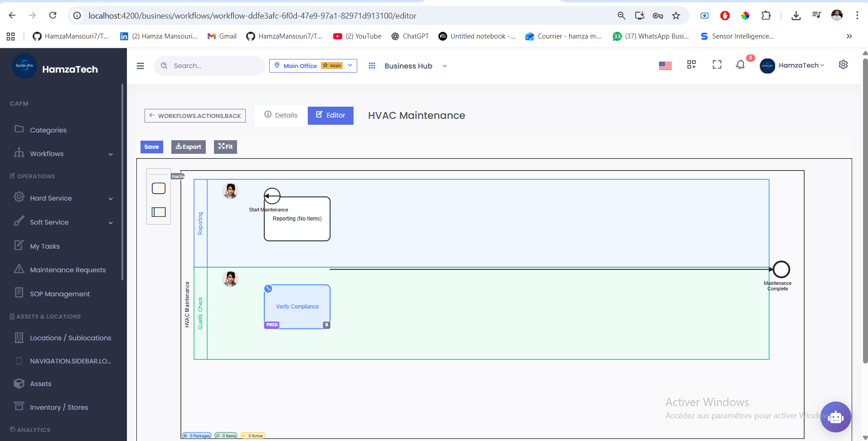This screenshot has width=868, height=441.
Task: Open the notifications bell with 3 alerts
Action: (740, 65)
